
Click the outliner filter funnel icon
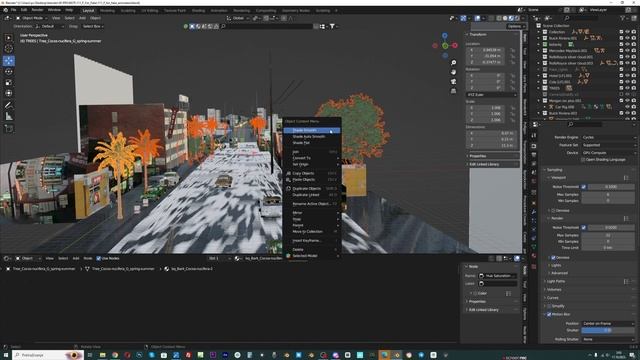pos(623,18)
